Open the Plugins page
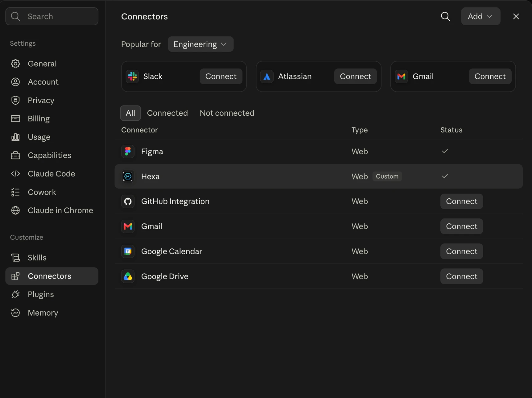The height and width of the screenshot is (398, 532). [x=52, y=294]
